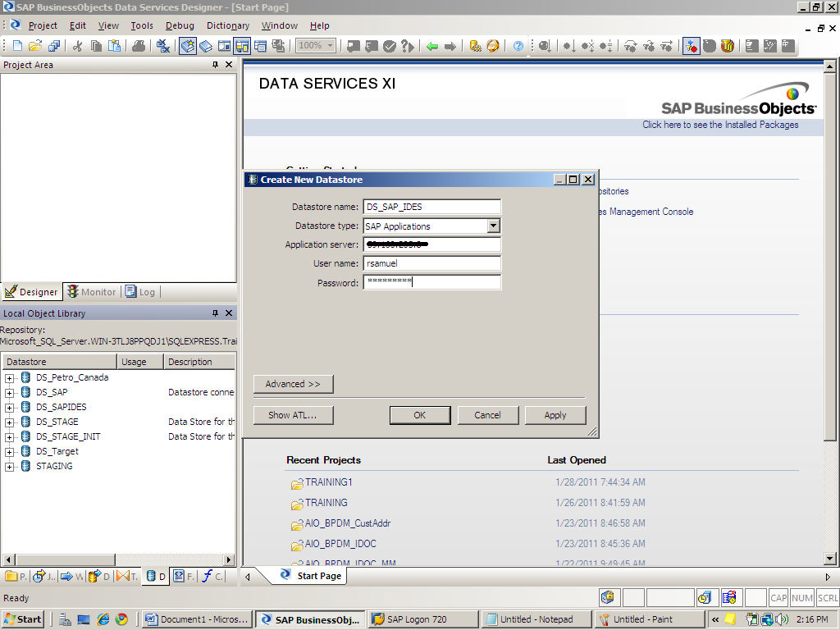Image resolution: width=840 pixels, height=630 pixels.
Task: Switch to SAP Logon 720 taskbar item
Action: pos(423,619)
